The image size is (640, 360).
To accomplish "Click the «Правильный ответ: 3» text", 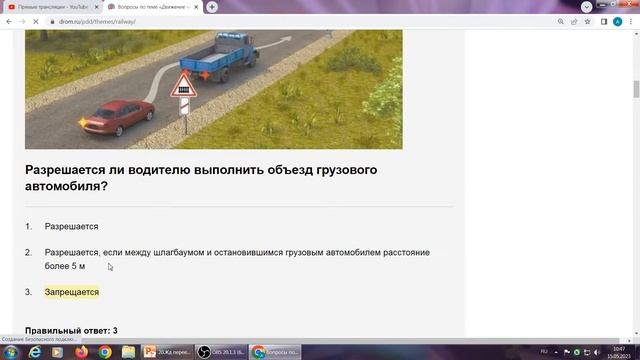I will [x=71, y=331].
